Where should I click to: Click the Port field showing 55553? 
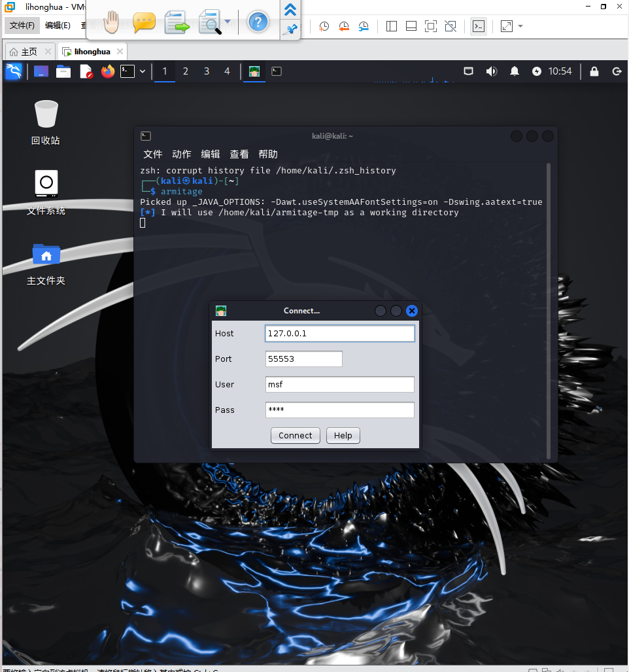tap(303, 359)
